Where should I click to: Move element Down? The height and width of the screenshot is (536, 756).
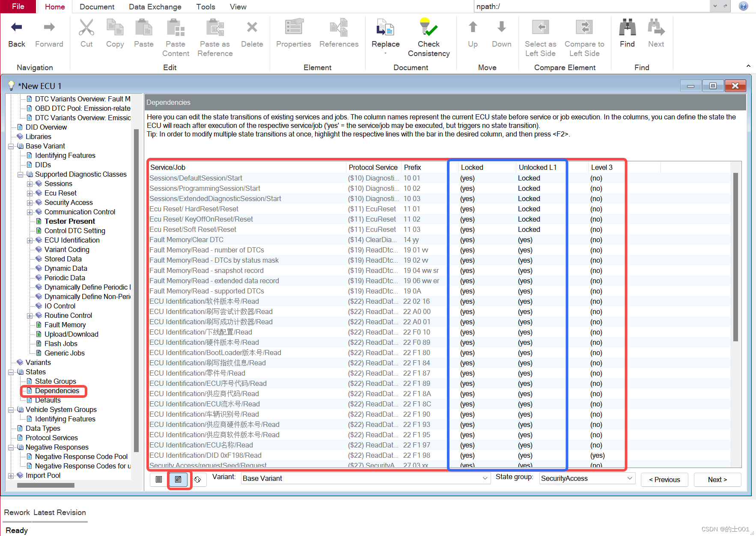click(502, 27)
